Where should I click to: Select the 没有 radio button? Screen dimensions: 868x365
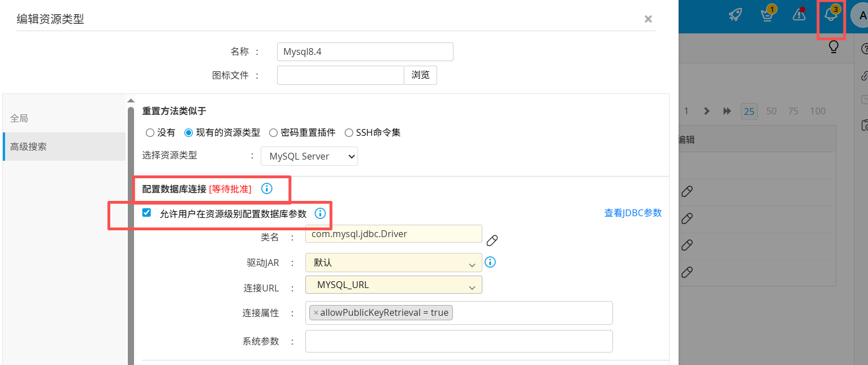tap(150, 133)
